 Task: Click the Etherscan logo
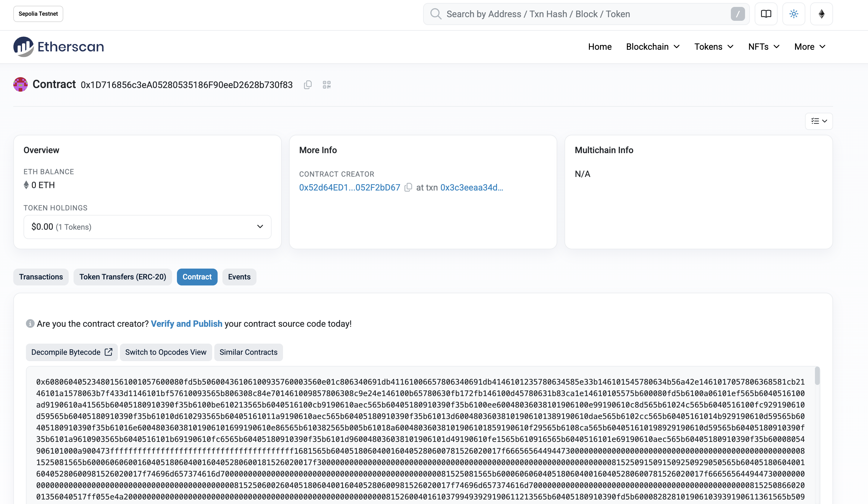58,47
